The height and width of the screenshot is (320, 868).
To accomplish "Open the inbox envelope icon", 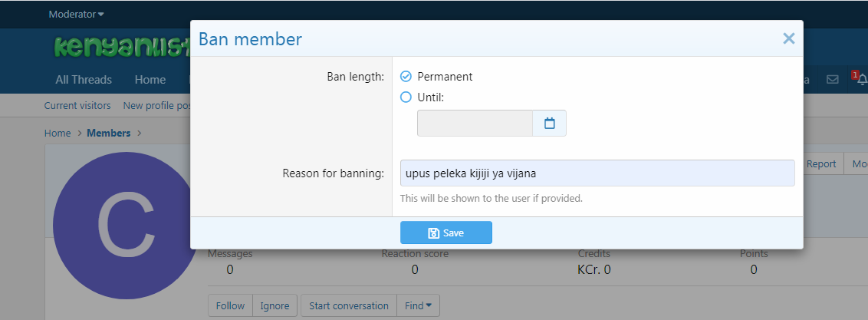I will 832,80.
